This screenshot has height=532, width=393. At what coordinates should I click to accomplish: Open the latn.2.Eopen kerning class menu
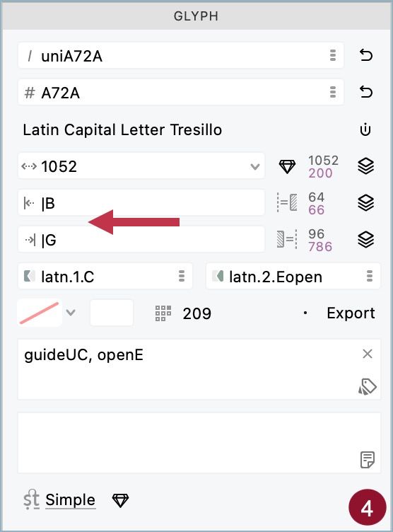[x=370, y=276]
